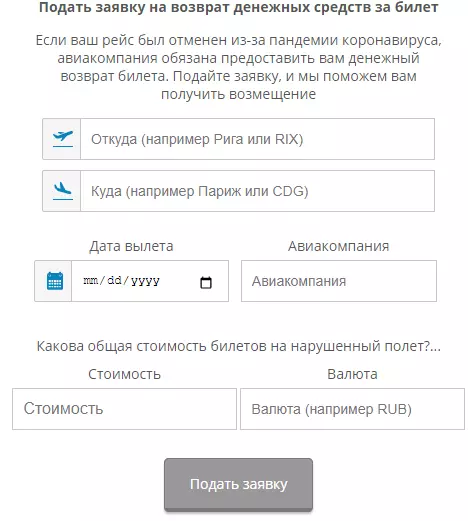
Task: Open the date picker via black calendar icon
Action: (206, 282)
